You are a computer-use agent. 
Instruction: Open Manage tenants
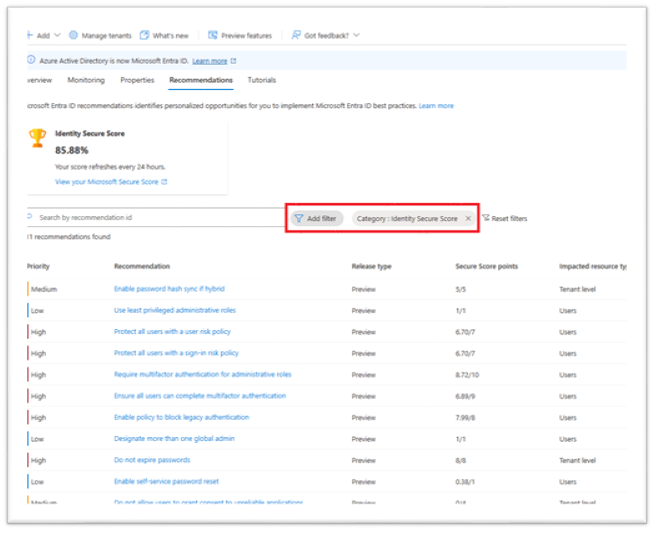tap(106, 36)
